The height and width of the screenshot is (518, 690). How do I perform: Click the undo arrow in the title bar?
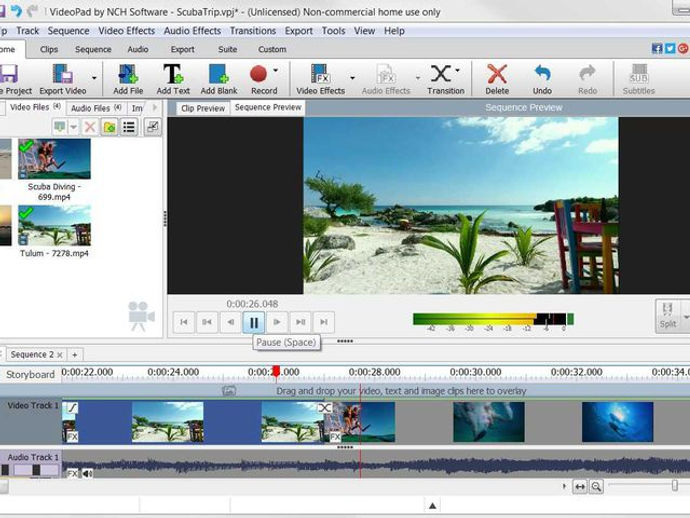point(16,11)
